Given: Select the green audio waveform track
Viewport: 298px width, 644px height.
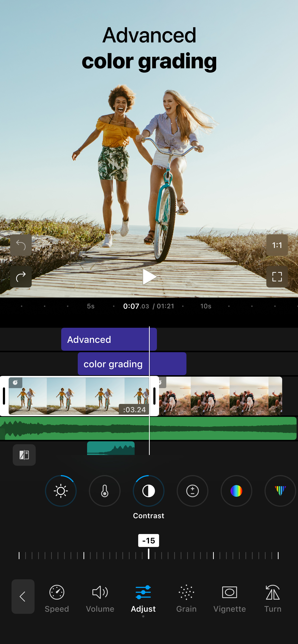Looking at the screenshot, I should click(x=148, y=428).
